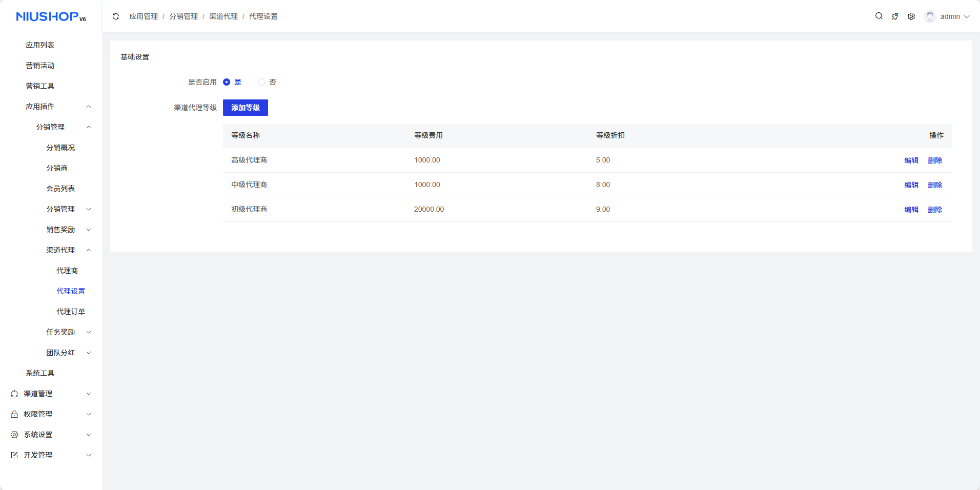Click the 分销管理 breadcrumb link
The height and width of the screenshot is (490, 980).
pyautogui.click(x=183, y=16)
